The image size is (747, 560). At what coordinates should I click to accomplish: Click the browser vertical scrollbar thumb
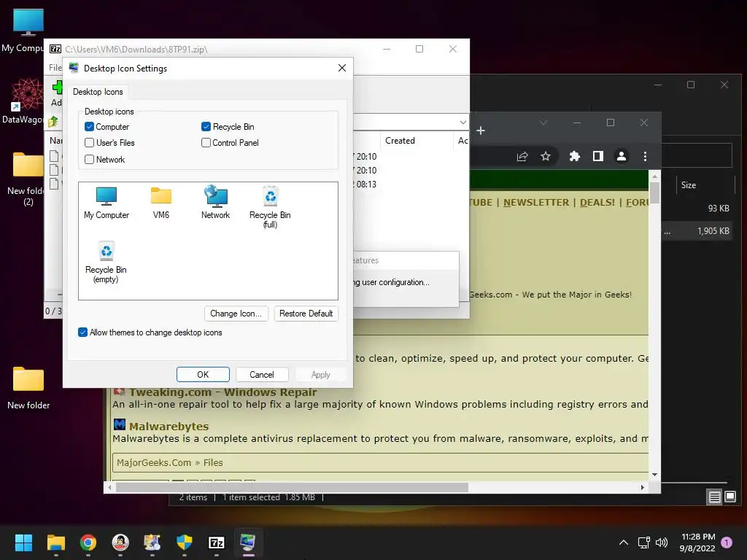(x=654, y=192)
